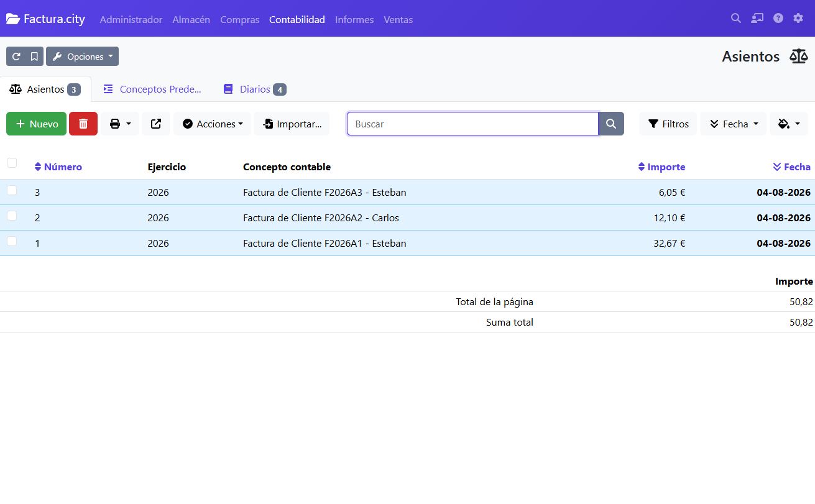Select all rows with header checkbox

[x=12, y=163]
